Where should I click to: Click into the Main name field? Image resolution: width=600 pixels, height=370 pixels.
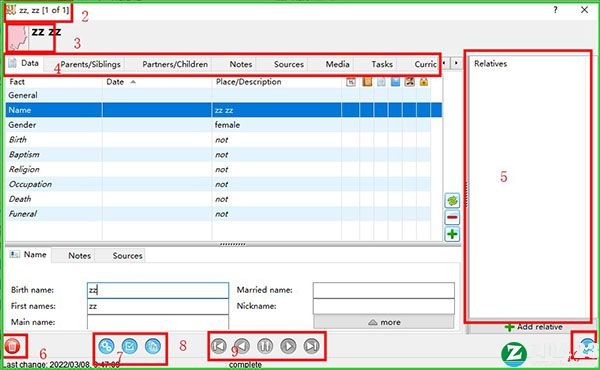(158, 322)
